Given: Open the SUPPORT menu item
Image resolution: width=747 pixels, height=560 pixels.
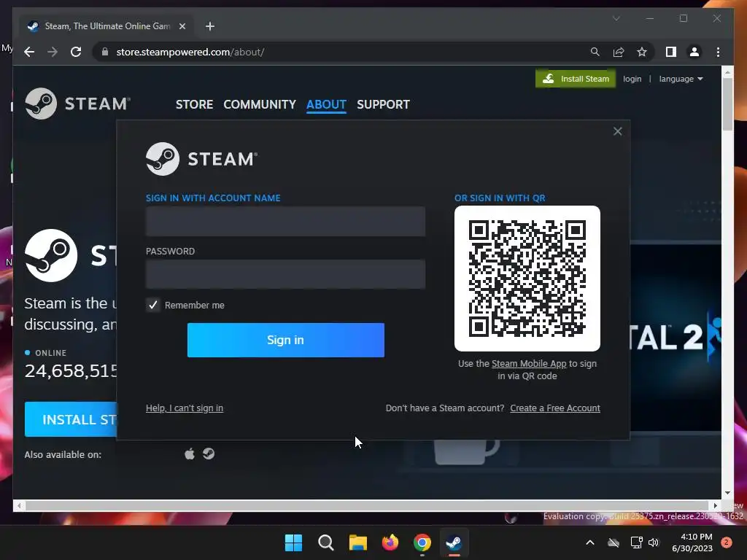Looking at the screenshot, I should (383, 104).
